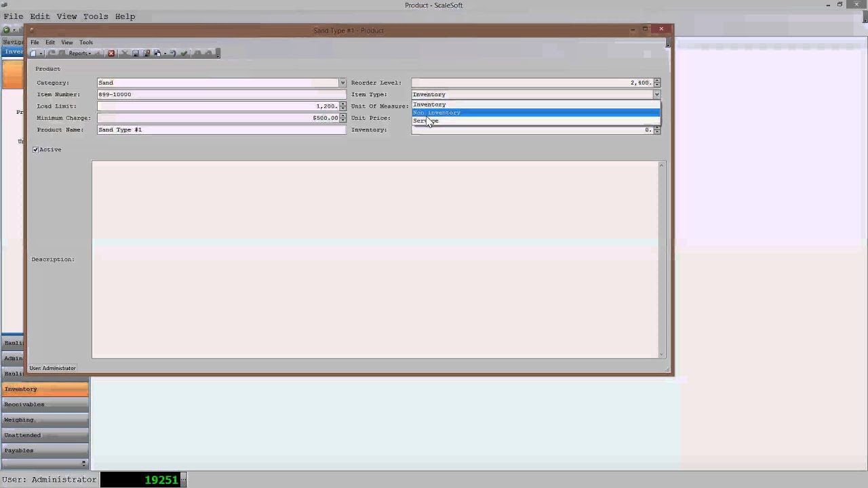Screen dimensions: 868x488
Task: Click the Reorder Level spinner arrows
Action: pos(657,83)
